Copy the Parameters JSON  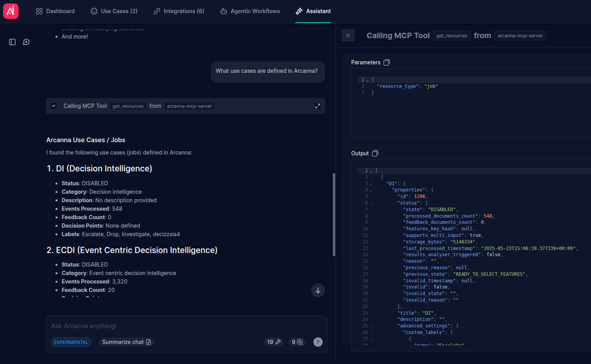pyautogui.click(x=387, y=62)
